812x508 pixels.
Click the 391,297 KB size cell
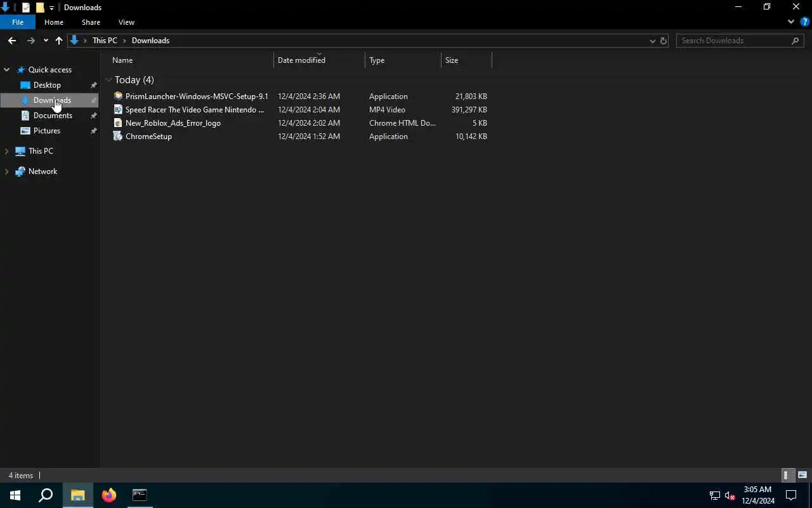469,110
